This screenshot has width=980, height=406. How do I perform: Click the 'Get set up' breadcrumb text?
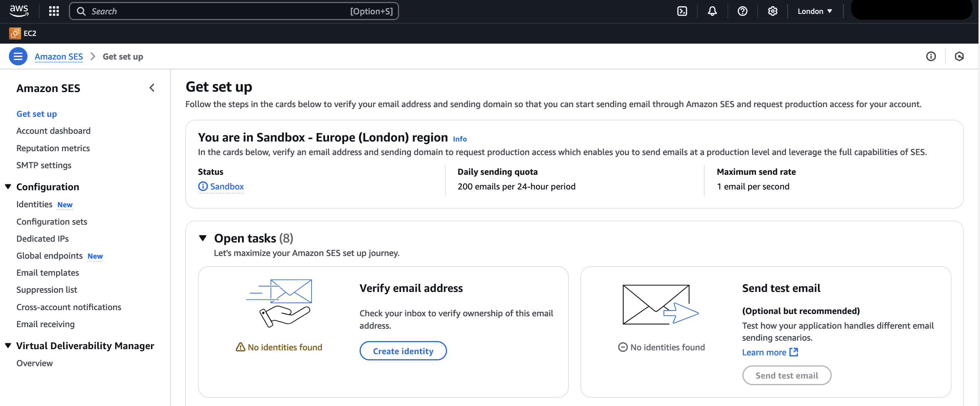tap(123, 56)
